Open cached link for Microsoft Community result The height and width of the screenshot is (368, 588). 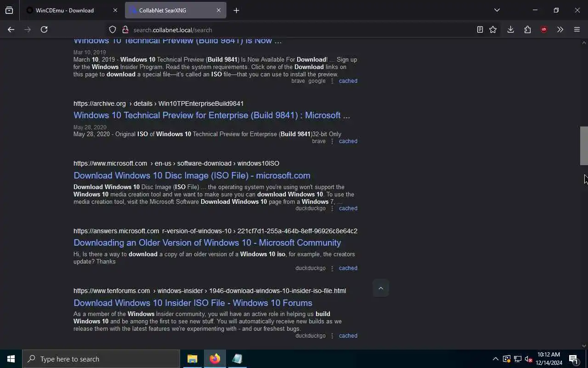(348, 268)
